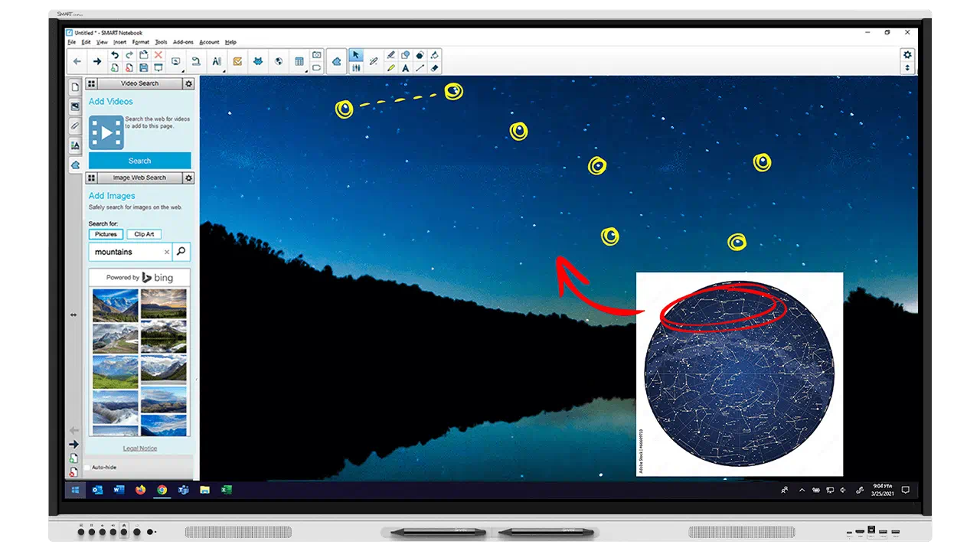Viewport: 980px width, 551px height.
Task: Go to previous page with back arrow in toolbar
Action: click(x=77, y=61)
